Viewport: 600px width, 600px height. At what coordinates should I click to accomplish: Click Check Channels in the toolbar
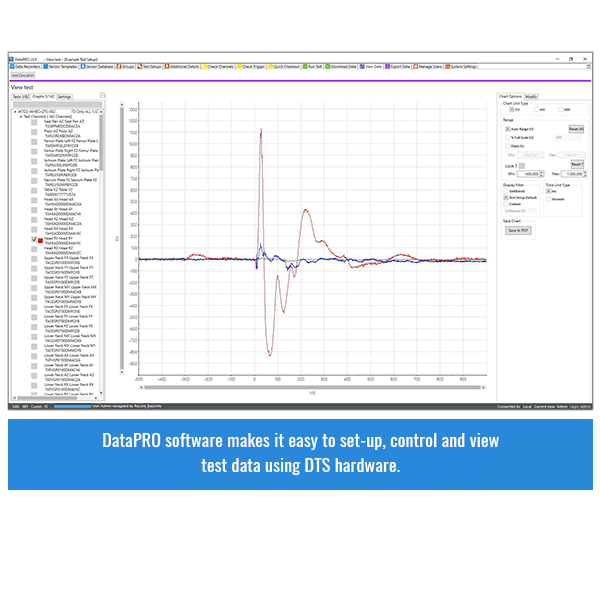click(x=218, y=67)
